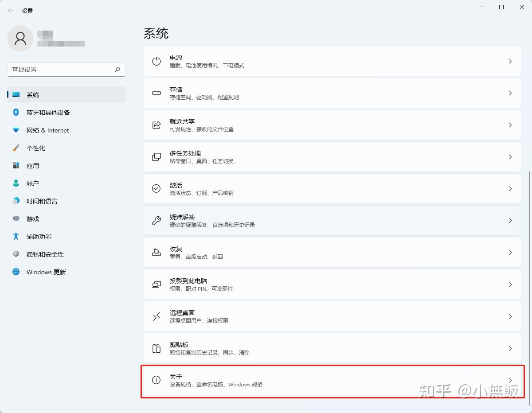Click the power icon on the 电源 row
The image size is (532, 413).
click(156, 61)
